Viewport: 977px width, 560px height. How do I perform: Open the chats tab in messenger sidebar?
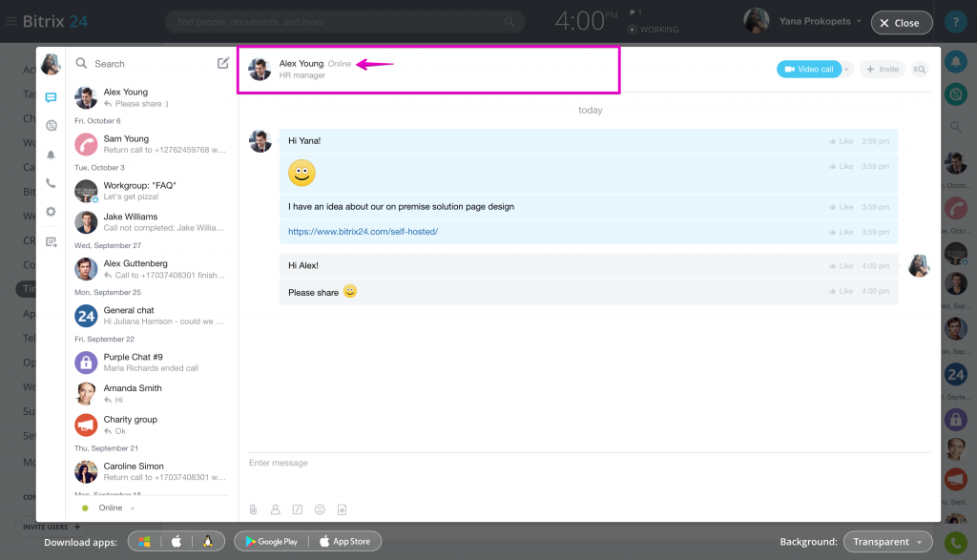point(52,97)
